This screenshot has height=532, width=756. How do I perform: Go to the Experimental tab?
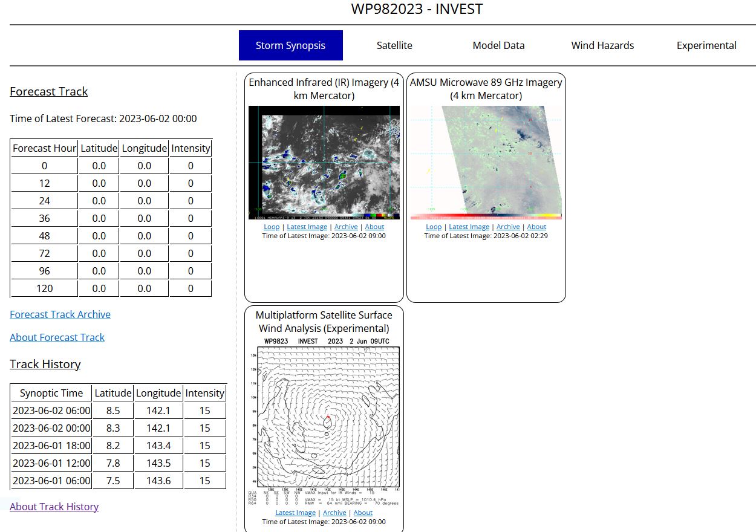706,45
